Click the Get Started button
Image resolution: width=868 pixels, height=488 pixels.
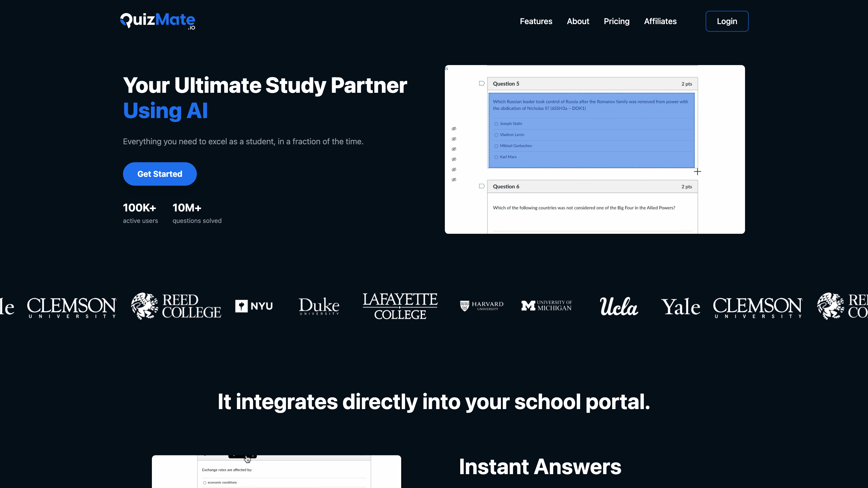point(160,174)
